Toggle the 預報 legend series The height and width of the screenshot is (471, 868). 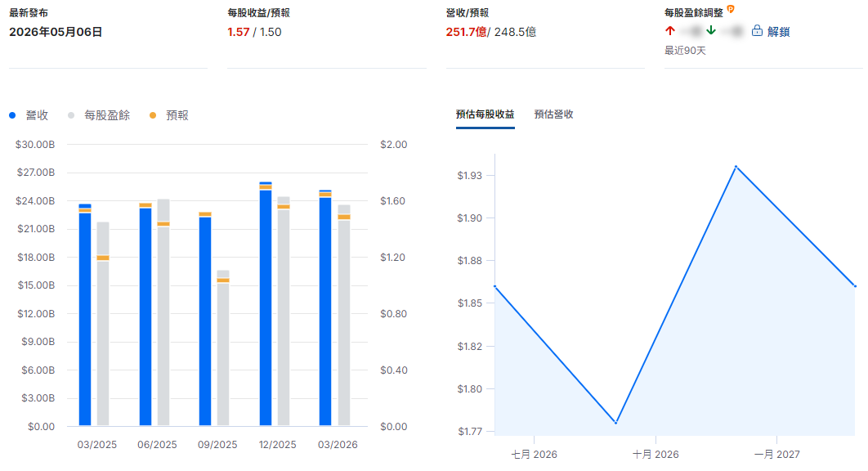pos(169,115)
